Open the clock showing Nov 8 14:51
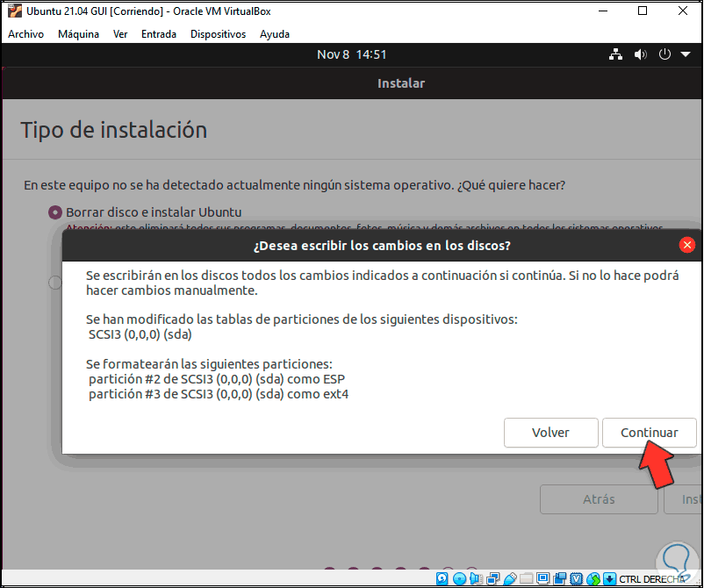 coord(351,54)
